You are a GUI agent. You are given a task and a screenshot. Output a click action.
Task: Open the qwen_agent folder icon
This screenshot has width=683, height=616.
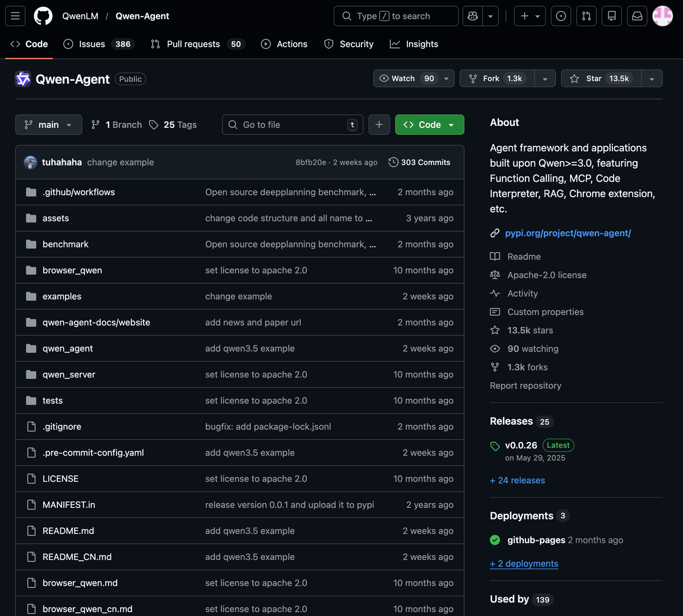coord(31,348)
